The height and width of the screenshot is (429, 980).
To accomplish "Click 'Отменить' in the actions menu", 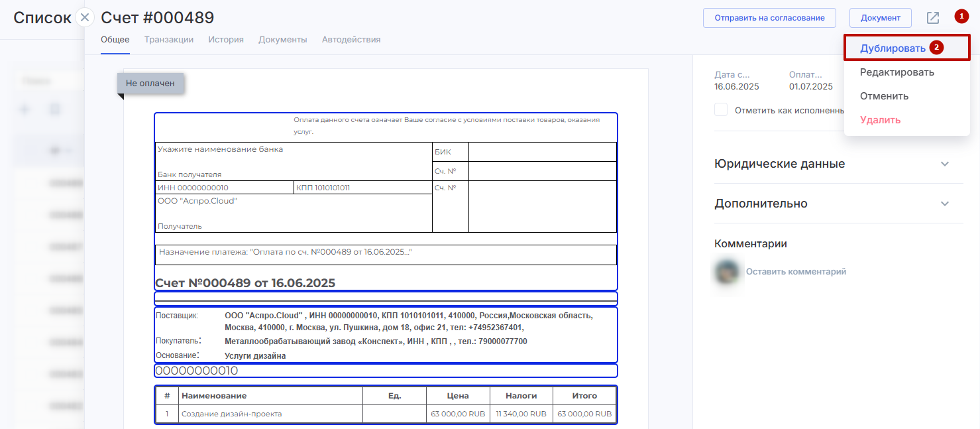I will tap(884, 96).
